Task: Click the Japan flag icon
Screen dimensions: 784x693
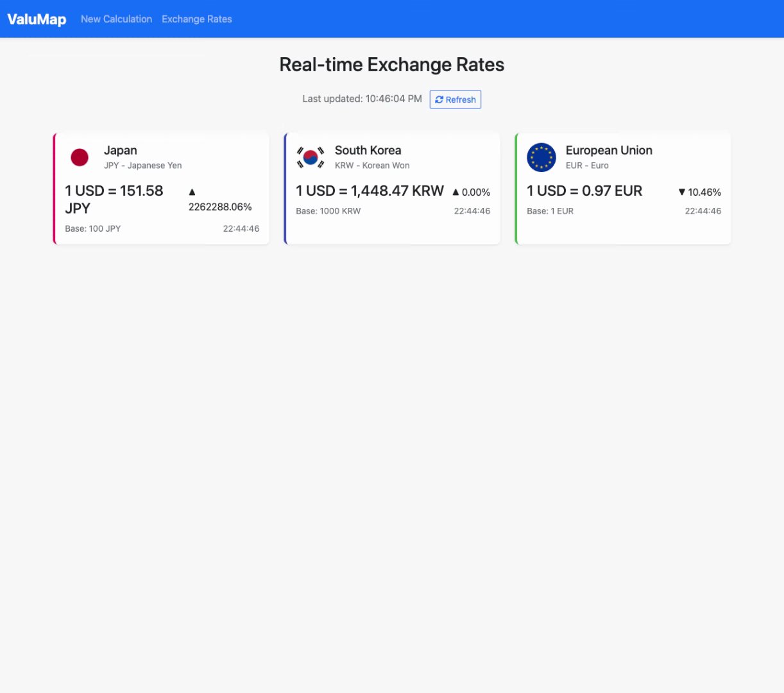Action: (x=80, y=157)
